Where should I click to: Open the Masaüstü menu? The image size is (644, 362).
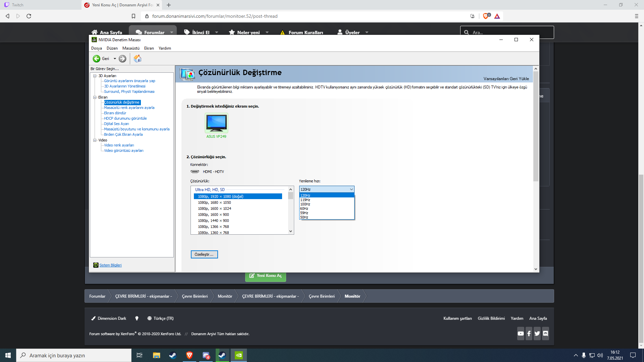pos(131,48)
